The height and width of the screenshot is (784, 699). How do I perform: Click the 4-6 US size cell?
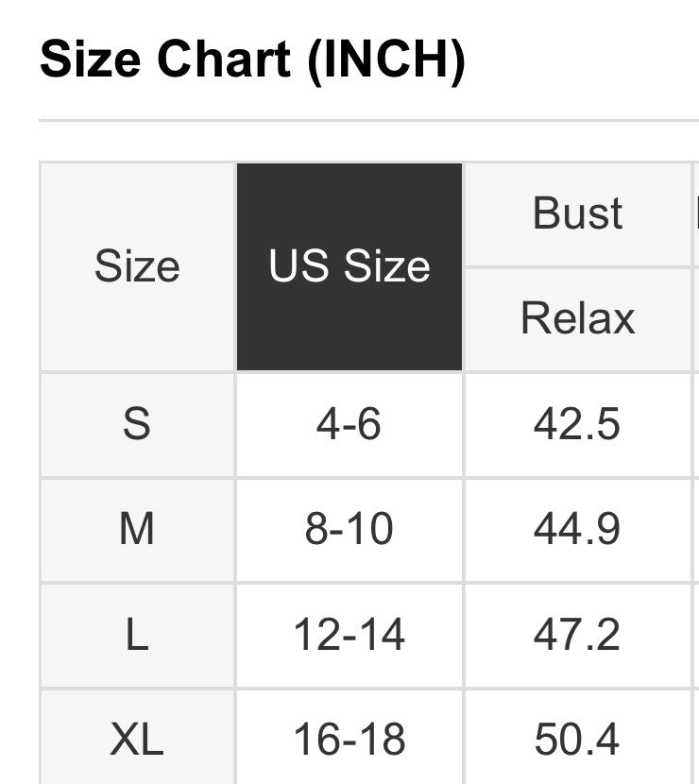click(x=349, y=425)
